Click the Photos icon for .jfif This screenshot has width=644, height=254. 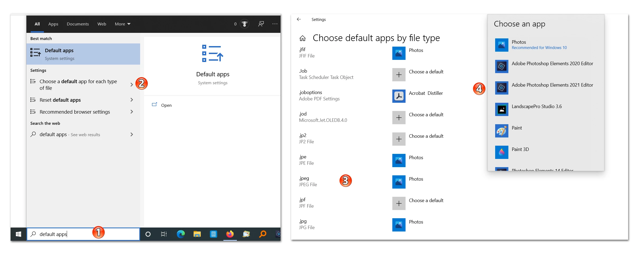[399, 53]
